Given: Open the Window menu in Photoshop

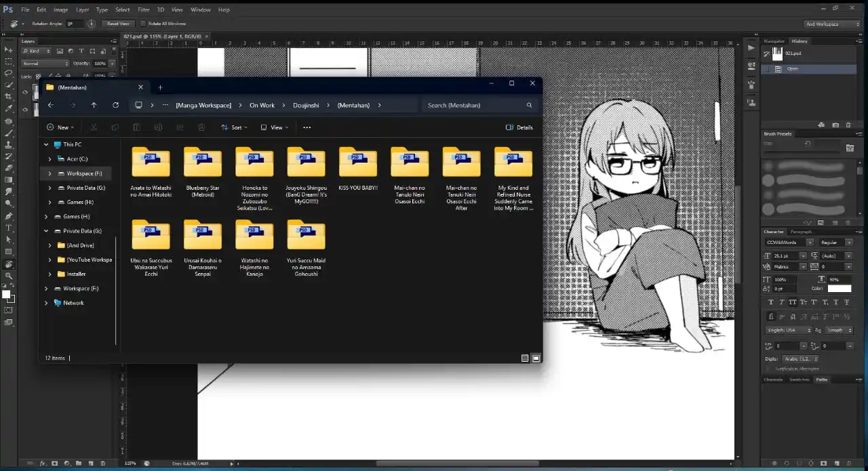Looking at the screenshot, I should [201, 10].
